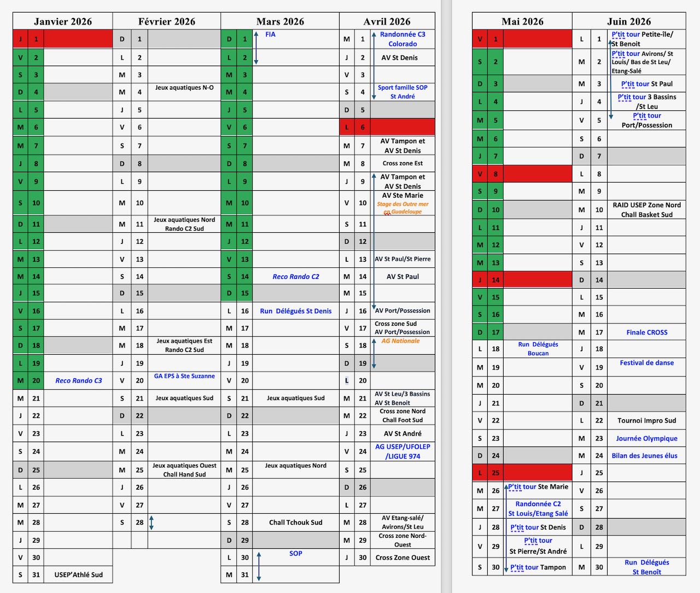This screenshot has width=700, height=593.
Task: Select the Janvier 2026 month header
Action: (x=63, y=22)
